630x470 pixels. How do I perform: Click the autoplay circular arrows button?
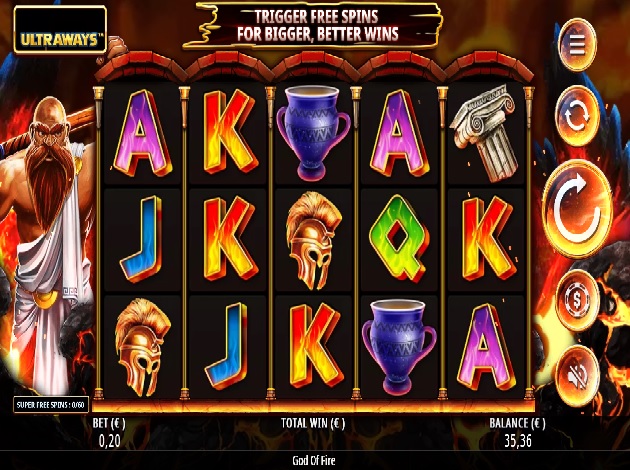[577, 116]
